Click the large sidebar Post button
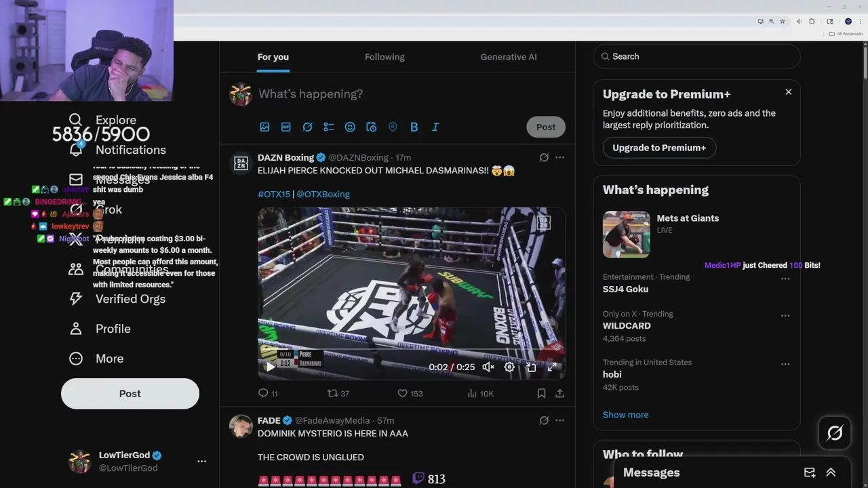 click(130, 394)
